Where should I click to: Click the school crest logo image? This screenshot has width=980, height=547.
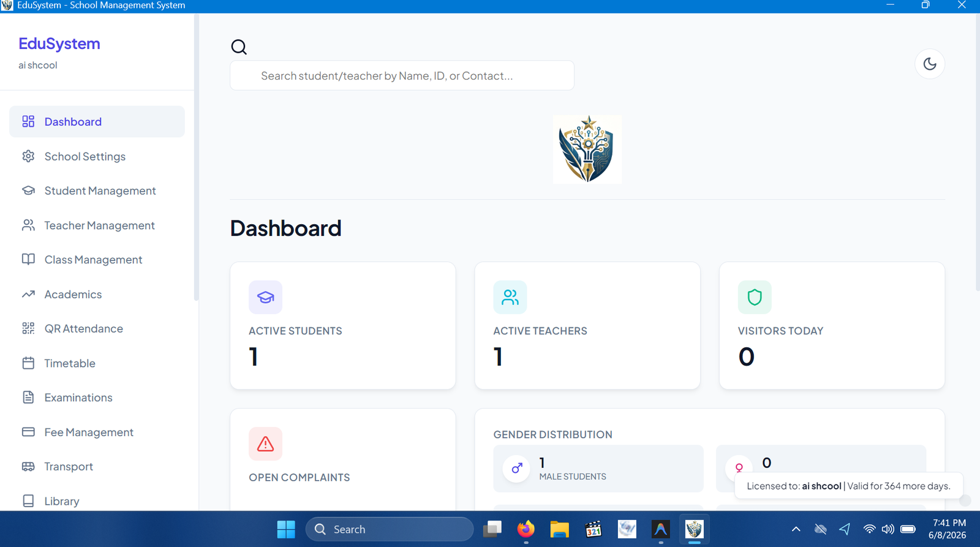point(587,149)
